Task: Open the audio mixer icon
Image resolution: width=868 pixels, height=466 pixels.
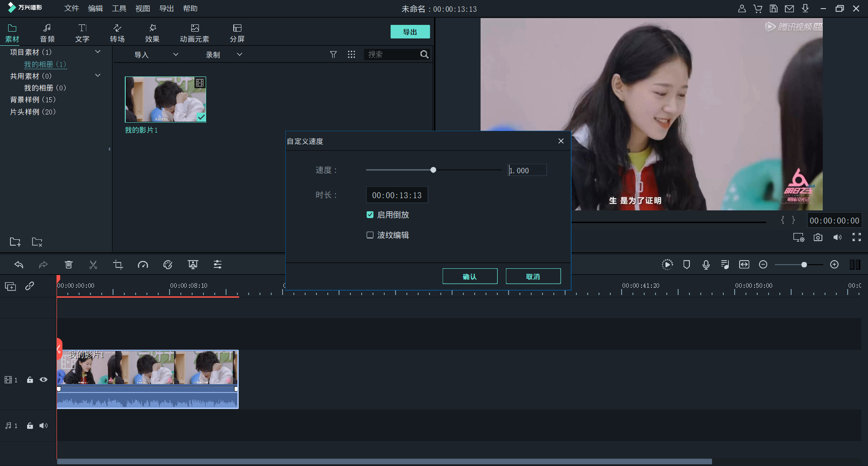Action: pos(725,265)
